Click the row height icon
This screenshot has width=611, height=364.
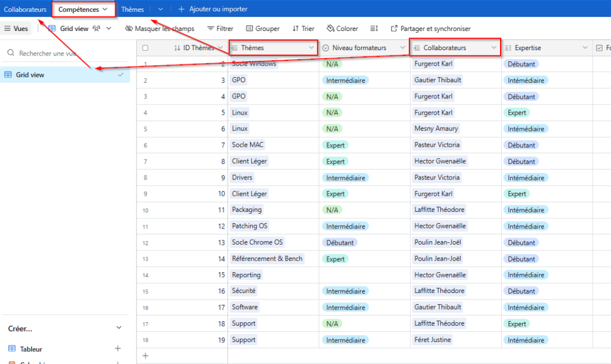click(x=374, y=29)
